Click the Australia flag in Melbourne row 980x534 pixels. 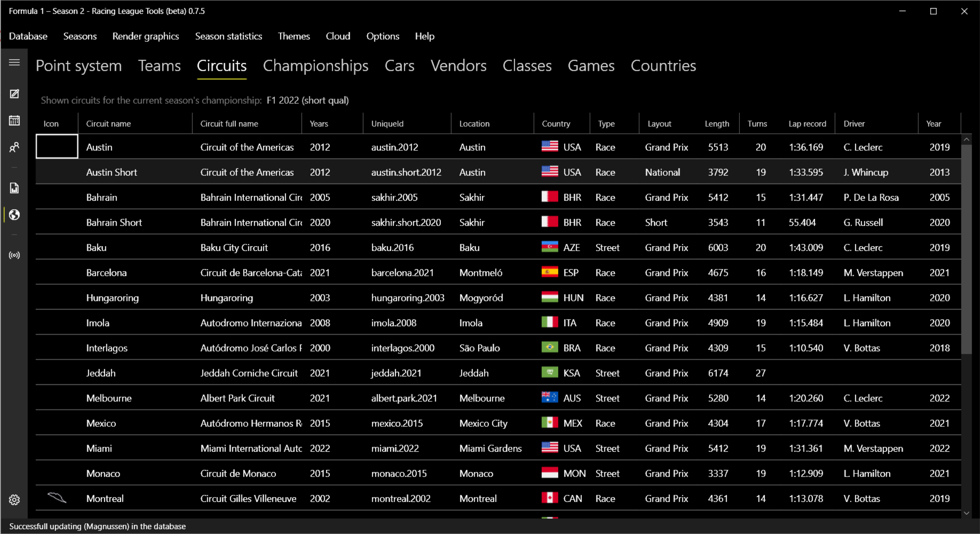pyautogui.click(x=550, y=397)
